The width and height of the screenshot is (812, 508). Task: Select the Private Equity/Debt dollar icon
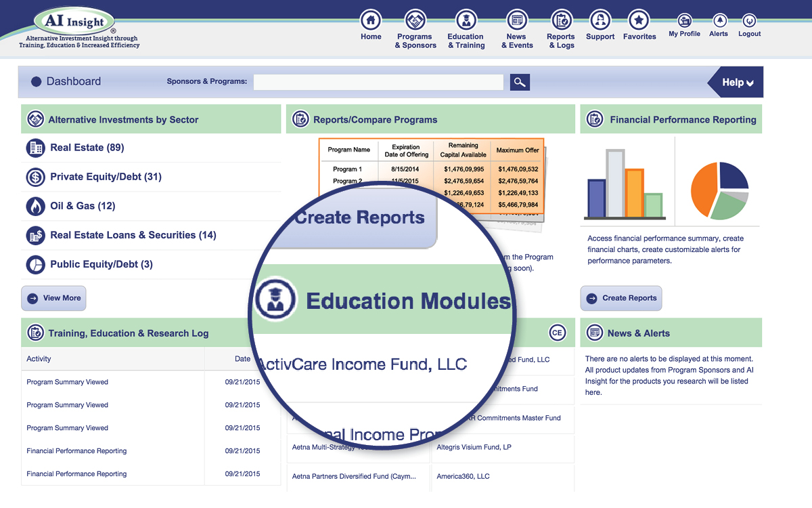tap(35, 177)
